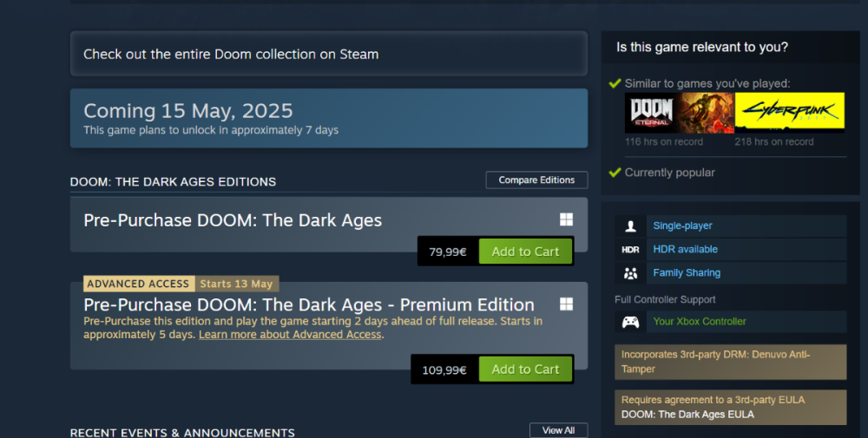Add Premium Edition to cart
868x438 pixels.
tap(525, 369)
